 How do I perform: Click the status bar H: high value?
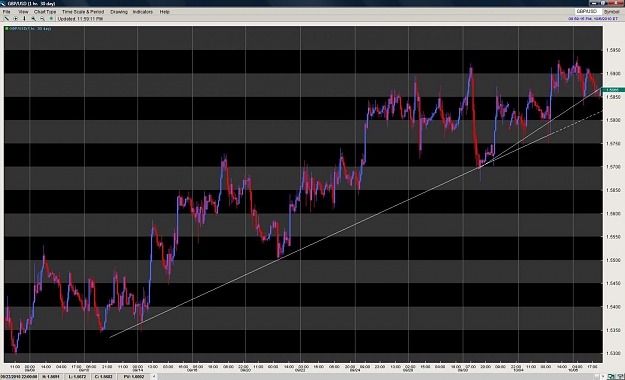coord(51,376)
